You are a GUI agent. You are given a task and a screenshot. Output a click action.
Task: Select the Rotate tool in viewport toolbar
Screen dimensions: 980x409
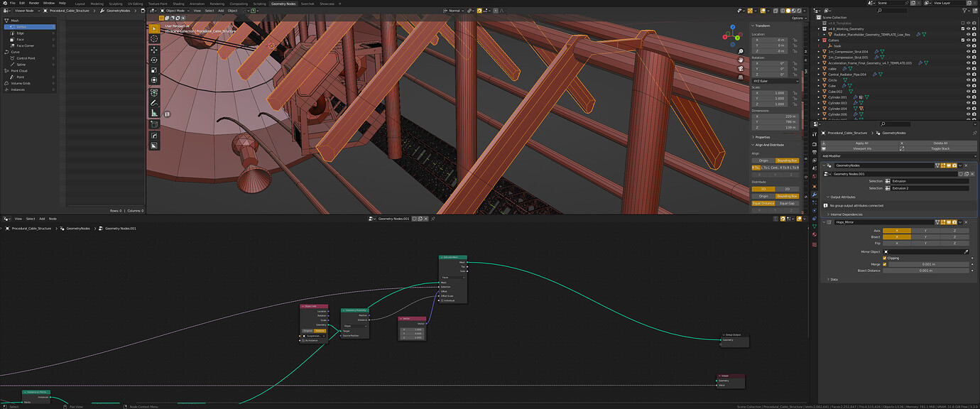tap(154, 60)
